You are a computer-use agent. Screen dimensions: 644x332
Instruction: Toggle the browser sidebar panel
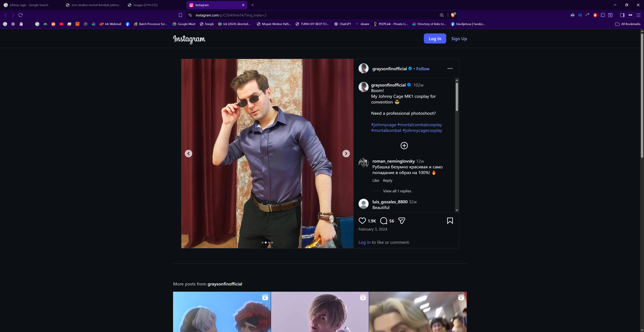point(622,15)
